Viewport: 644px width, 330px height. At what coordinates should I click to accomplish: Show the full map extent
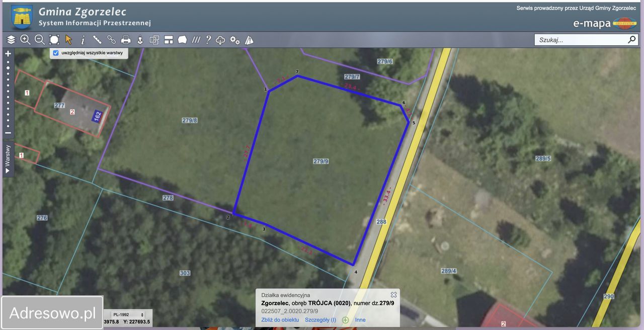pos(54,40)
